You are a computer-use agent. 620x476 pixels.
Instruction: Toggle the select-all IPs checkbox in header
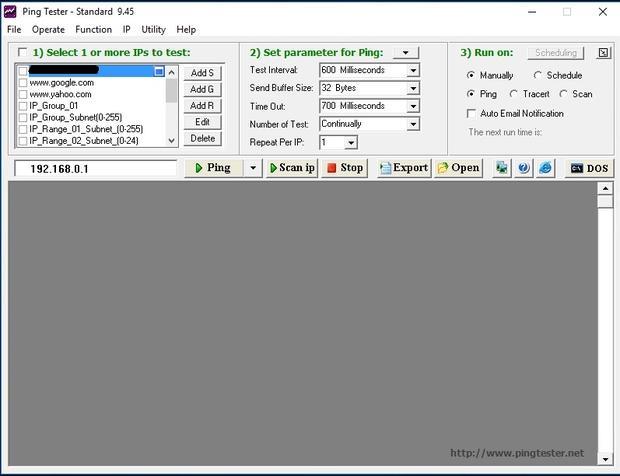[x=23, y=52]
